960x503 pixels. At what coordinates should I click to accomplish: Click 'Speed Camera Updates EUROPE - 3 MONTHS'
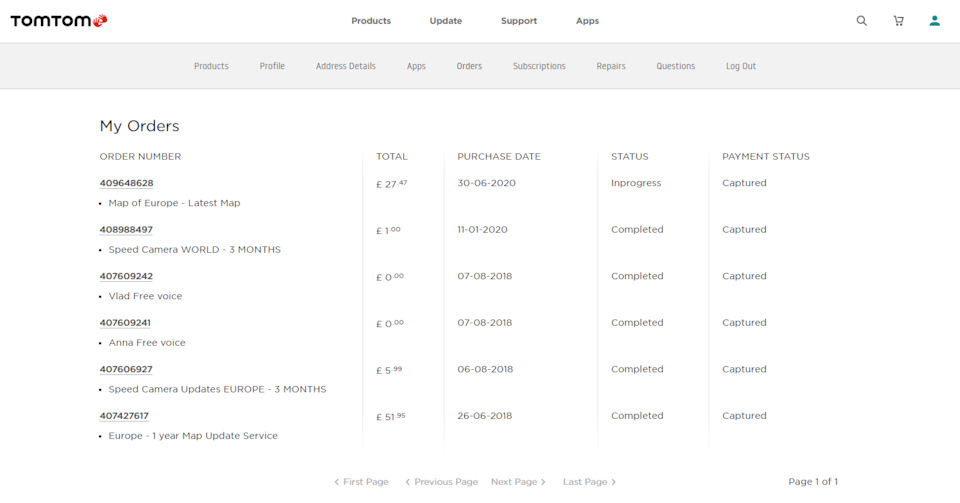(x=217, y=389)
